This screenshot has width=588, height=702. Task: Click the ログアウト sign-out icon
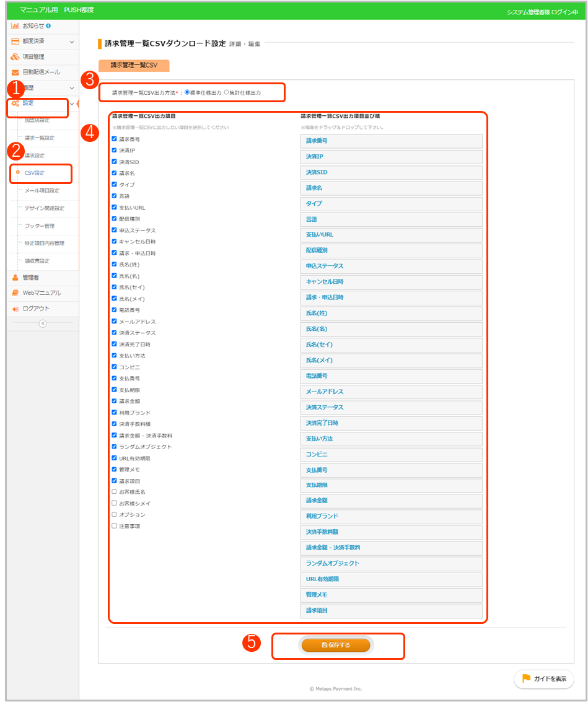click(x=15, y=309)
